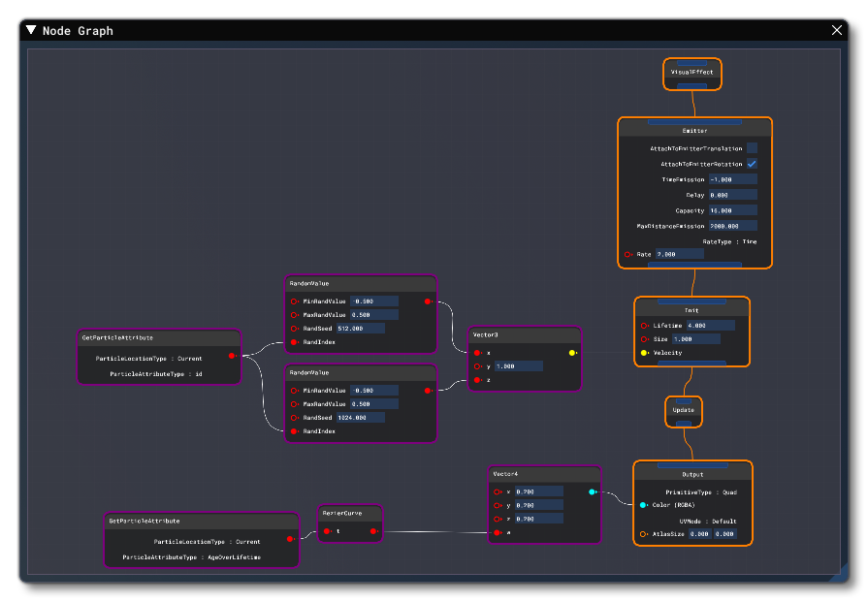Click the output port of the id GetParticleAttribute node
868x602 pixels.
pos(230,358)
